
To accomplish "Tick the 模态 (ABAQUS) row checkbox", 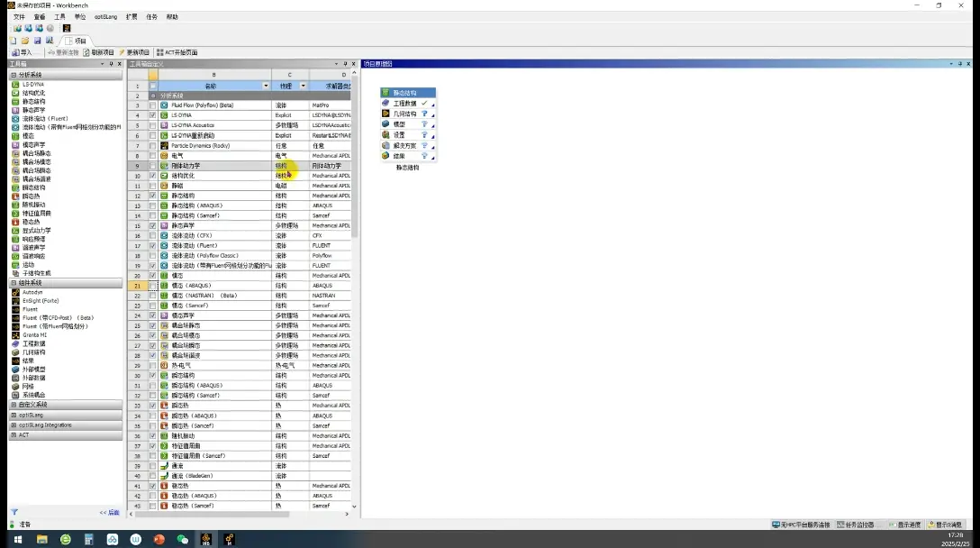I will coord(152,285).
